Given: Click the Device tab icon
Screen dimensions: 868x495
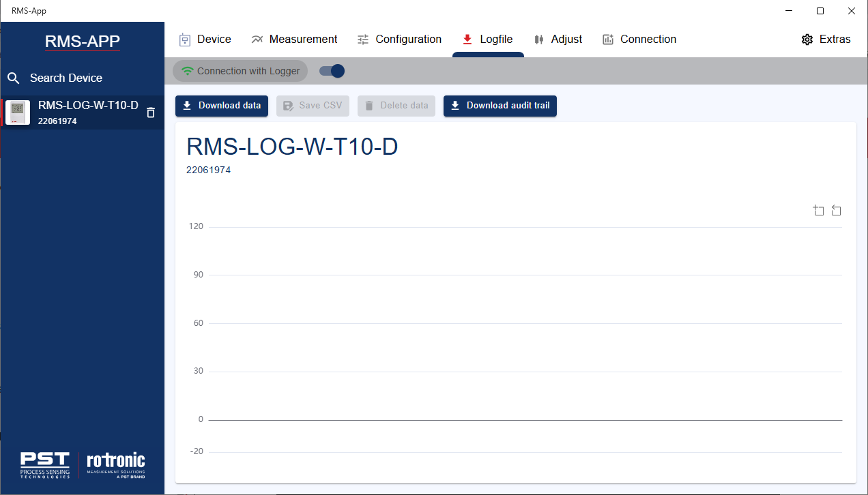Looking at the screenshot, I should pos(185,40).
